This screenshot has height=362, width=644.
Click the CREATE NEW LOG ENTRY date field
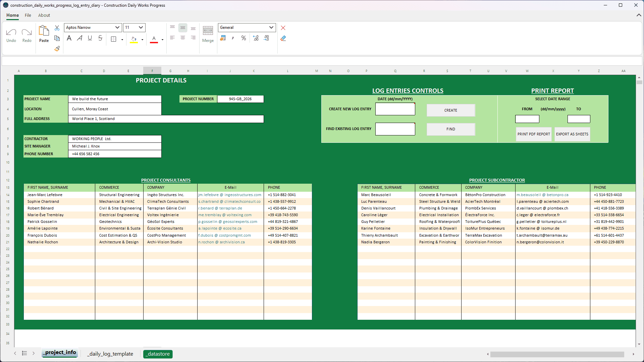[395, 109]
